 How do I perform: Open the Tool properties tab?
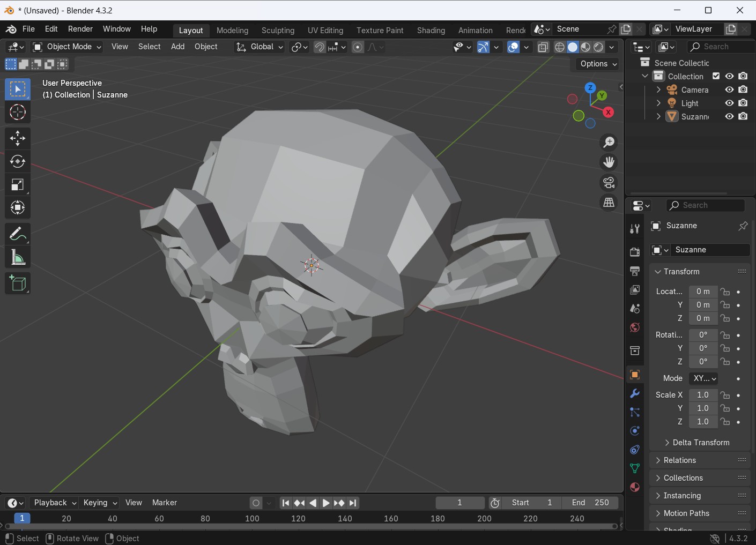click(x=635, y=229)
